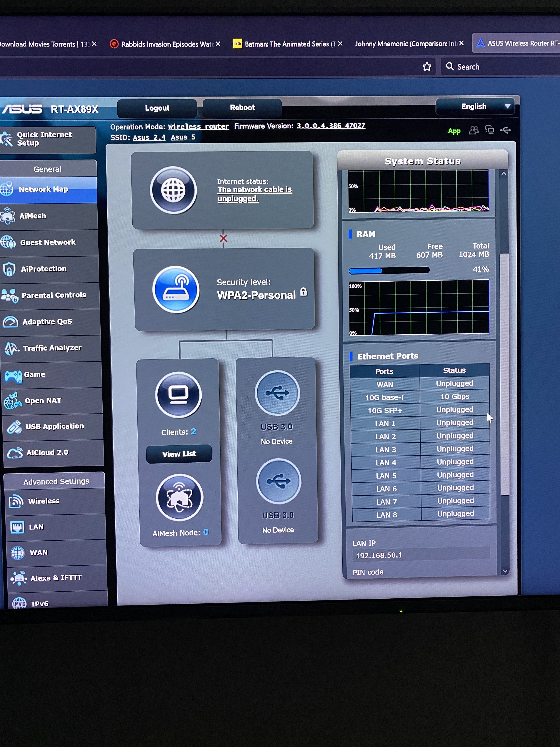Click the Internet status globe icon
The image size is (560, 747).
(x=174, y=190)
